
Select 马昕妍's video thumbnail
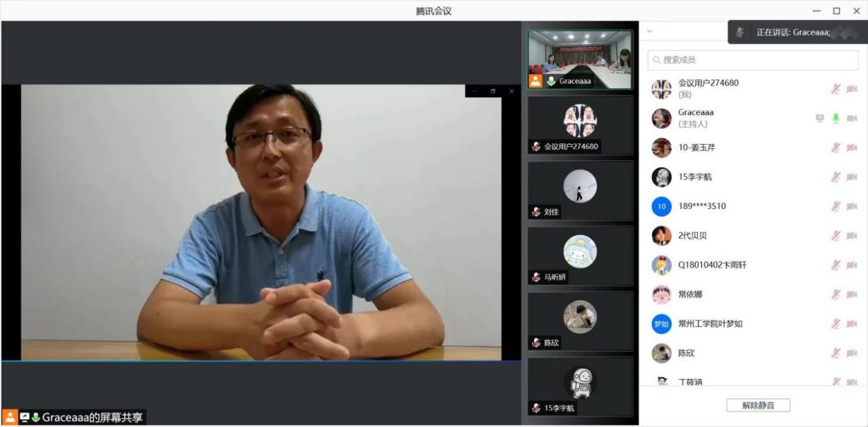point(580,255)
